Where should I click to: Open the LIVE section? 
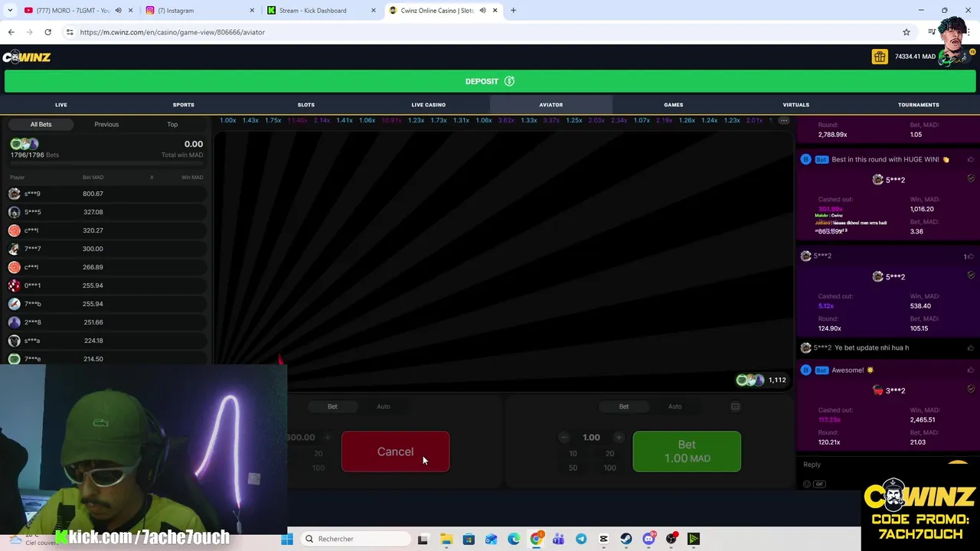click(x=61, y=105)
